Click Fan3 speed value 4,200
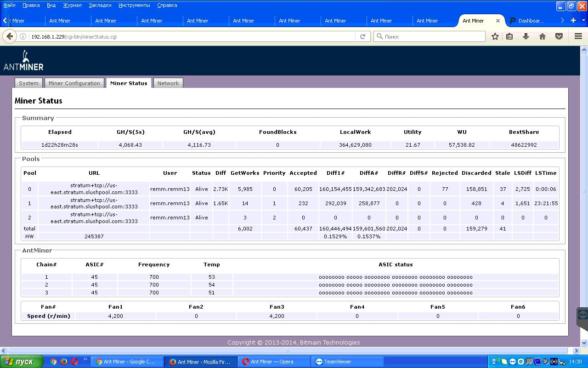This screenshot has width=588, height=368. coord(277,316)
